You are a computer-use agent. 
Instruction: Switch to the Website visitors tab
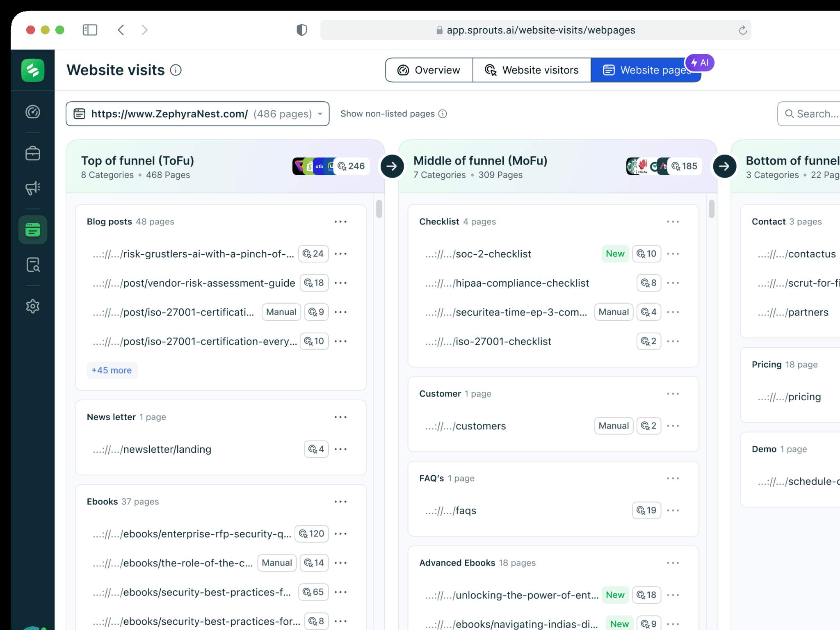[532, 70]
